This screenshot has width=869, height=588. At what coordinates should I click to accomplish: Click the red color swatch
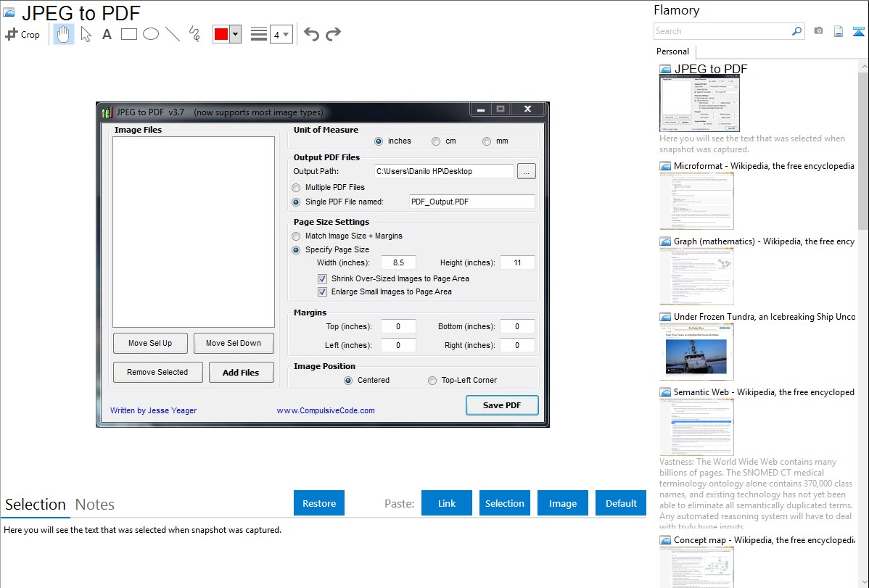[221, 34]
